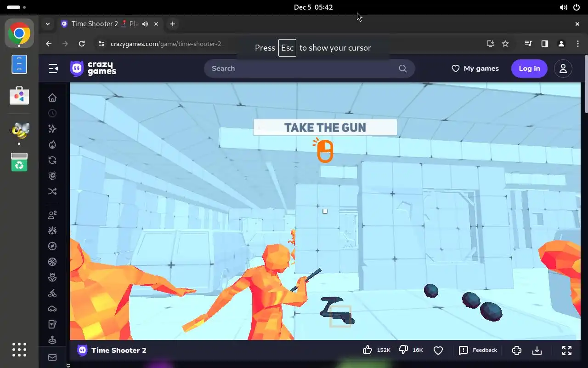Open the blue document app in dock
The width and height of the screenshot is (588, 368).
coord(19,64)
